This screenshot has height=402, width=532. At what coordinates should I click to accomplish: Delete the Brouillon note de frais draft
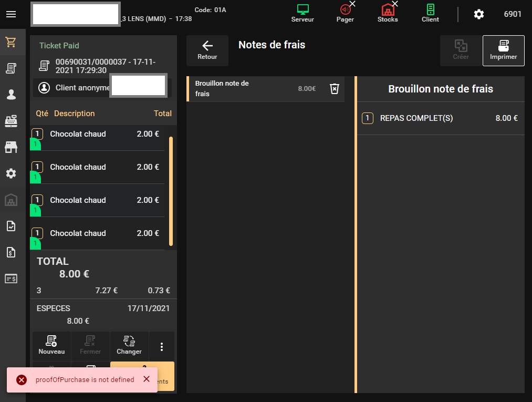tap(334, 89)
